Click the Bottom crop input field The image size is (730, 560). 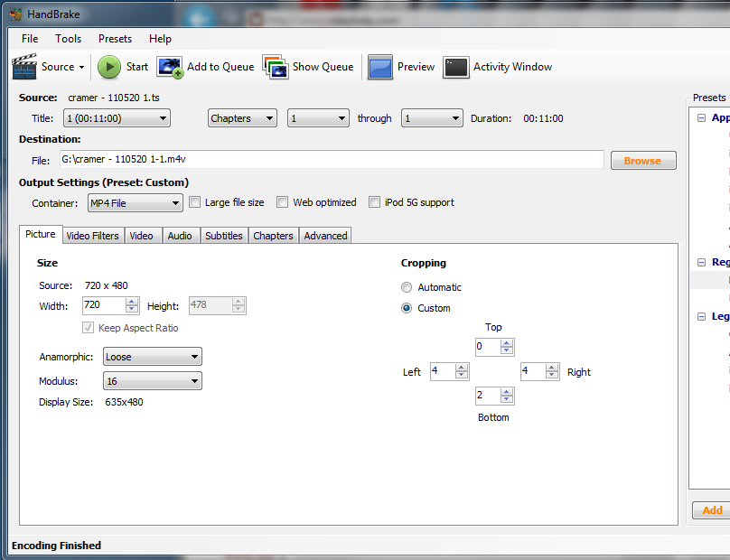pyautogui.click(x=488, y=396)
